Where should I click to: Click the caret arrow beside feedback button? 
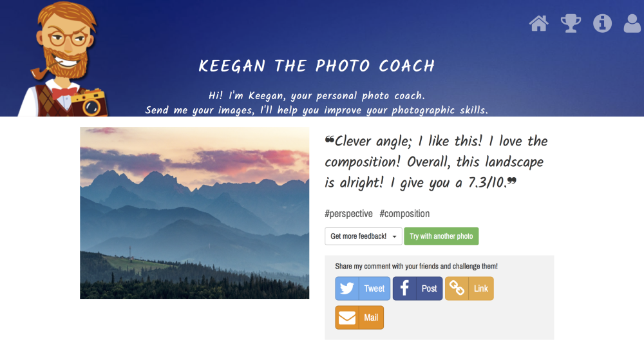tap(394, 237)
